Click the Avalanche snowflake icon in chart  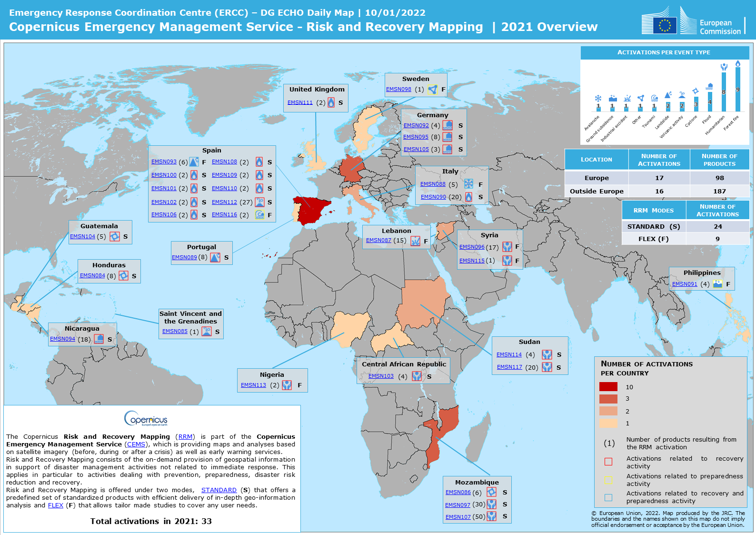coord(598,98)
